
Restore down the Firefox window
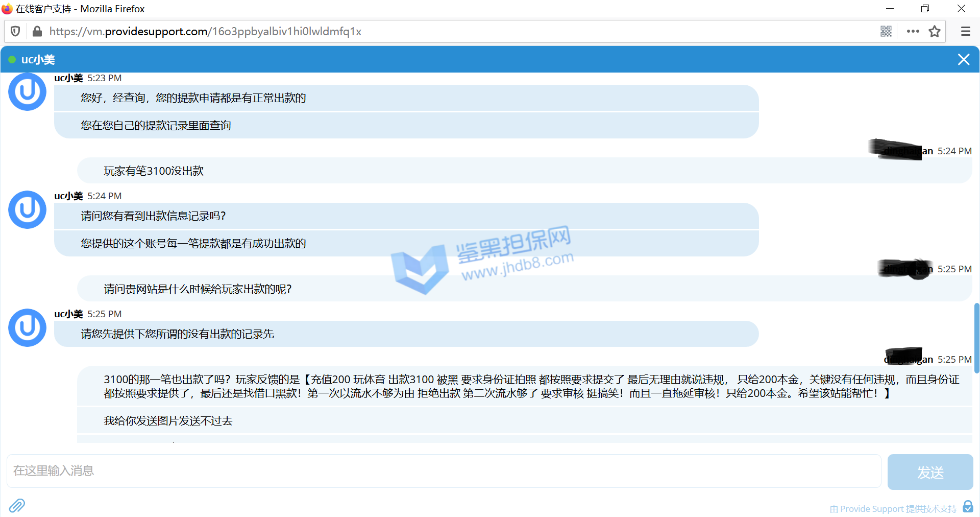tap(925, 9)
